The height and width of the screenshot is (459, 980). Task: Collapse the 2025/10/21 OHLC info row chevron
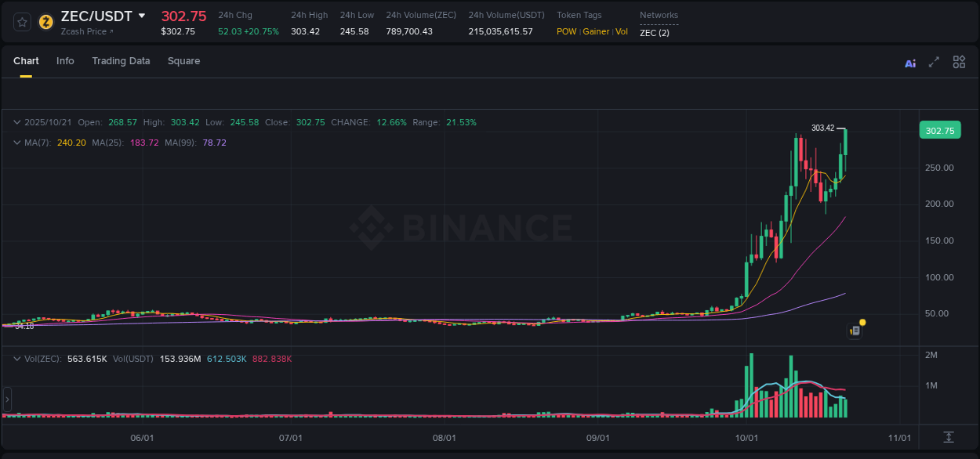16,122
